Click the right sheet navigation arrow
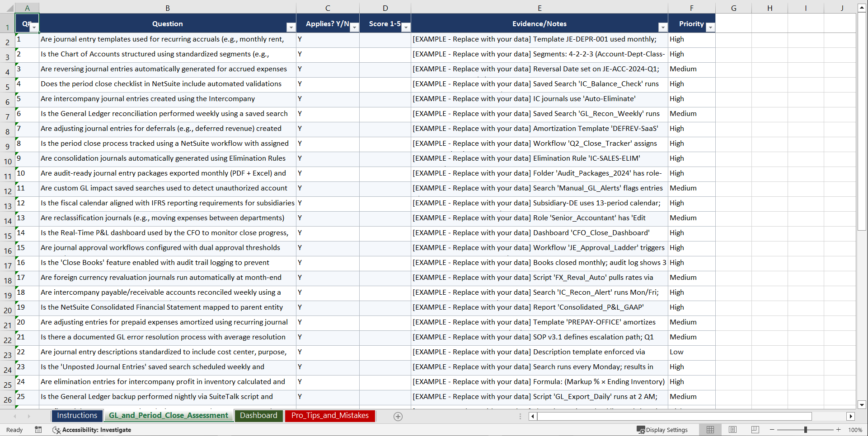Image resolution: width=868 pixels, height=436 pixels. click(29, 416)
